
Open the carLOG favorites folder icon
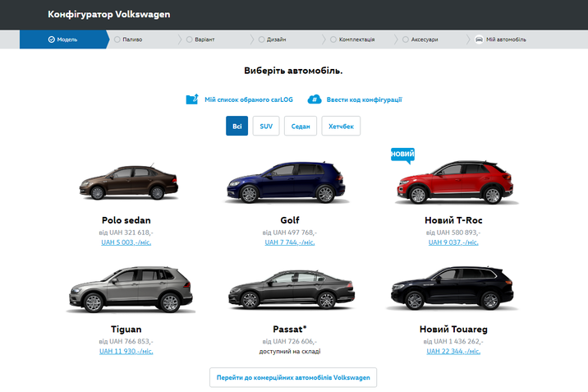pos(192,99)
